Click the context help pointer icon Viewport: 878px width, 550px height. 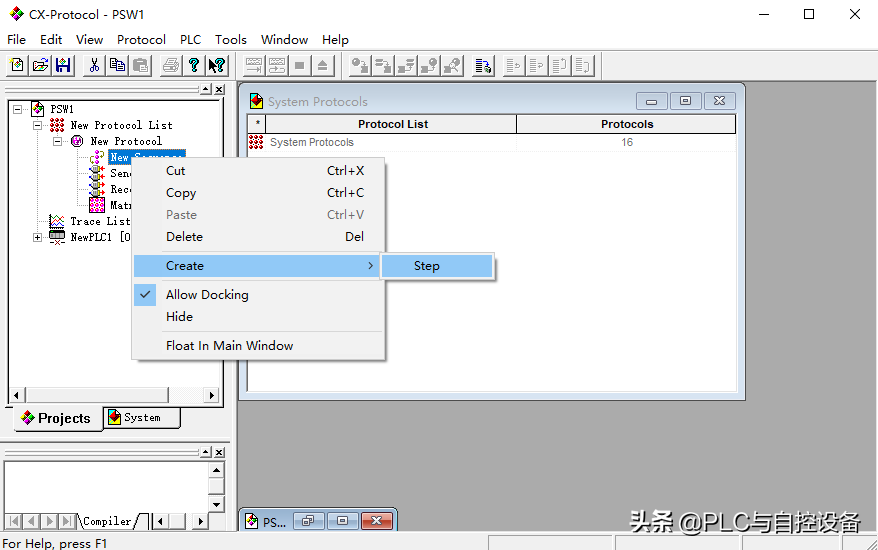coord(216,66)
